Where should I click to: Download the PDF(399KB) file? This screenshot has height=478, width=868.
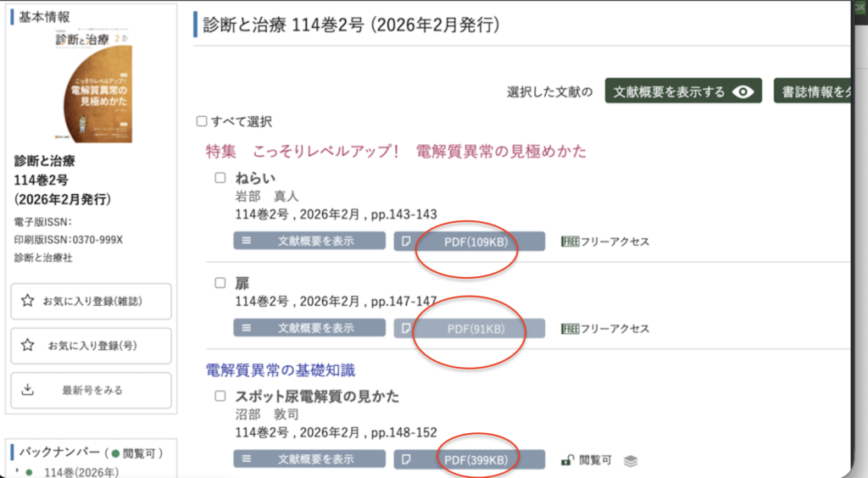[476, 460]
